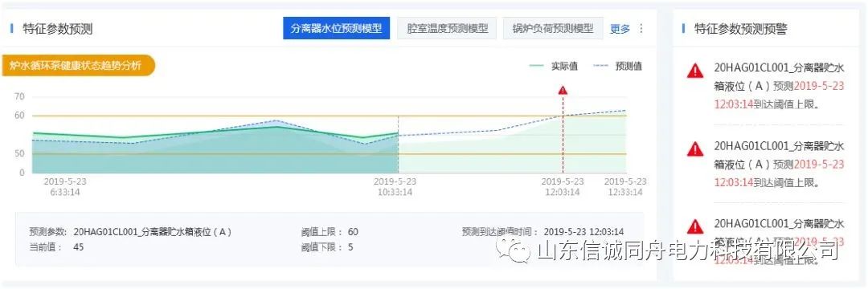The image size is (868, 289).
Task: Click the second alert's red warning icon
Action: point(695,148)
